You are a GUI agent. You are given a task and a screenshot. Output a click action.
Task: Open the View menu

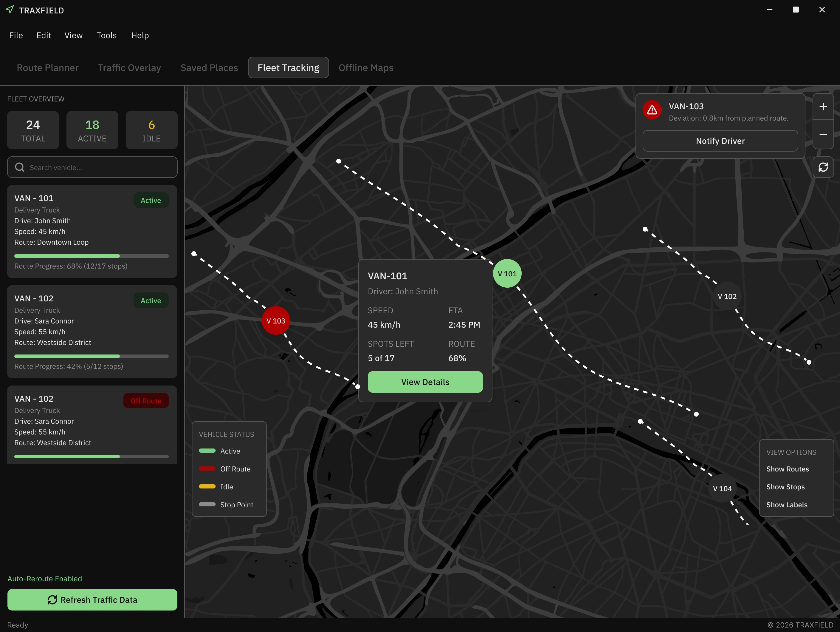(x=73, y=35)
